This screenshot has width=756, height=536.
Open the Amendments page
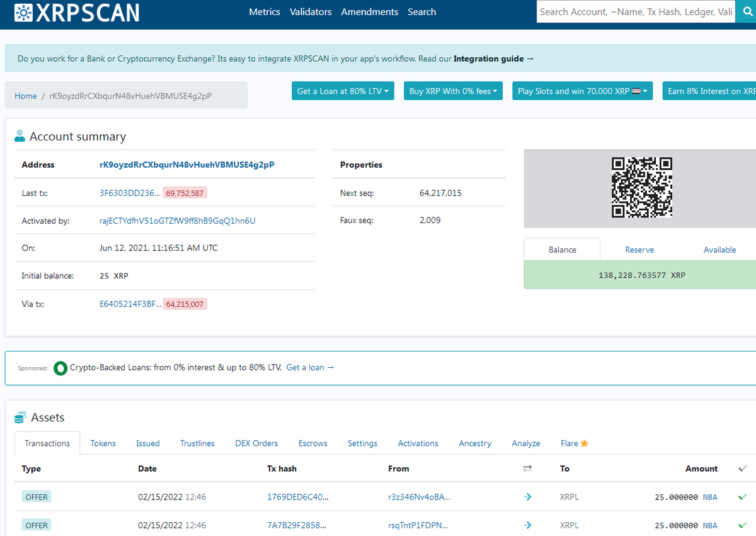point(370,12)
